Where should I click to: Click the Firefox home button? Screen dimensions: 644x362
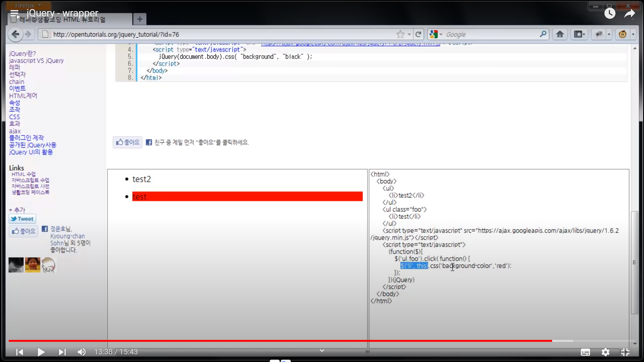(x=560, y=34)
